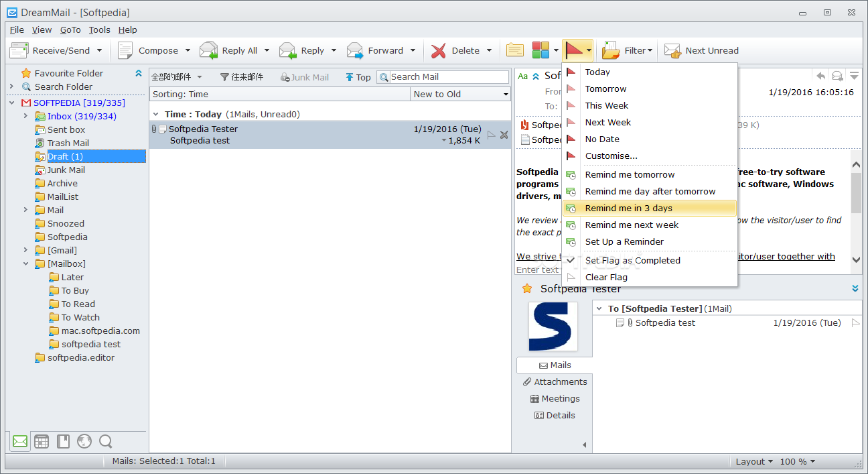The height and width of the screenshot is (474, 868).
Task: Collapse the [Mailbox] folder tree node
Action: click(25, 263)
